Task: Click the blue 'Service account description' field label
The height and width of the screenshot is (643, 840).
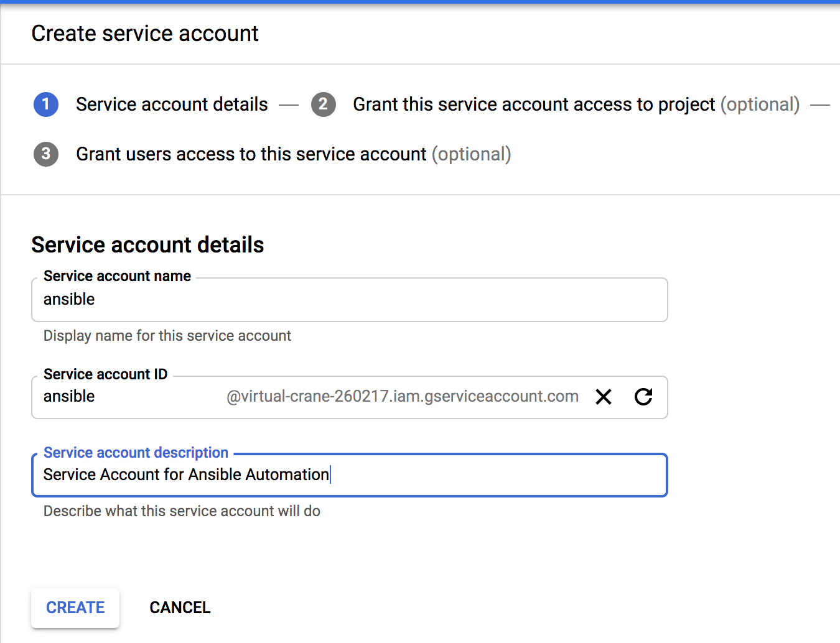Action: (x=136, y=453)
